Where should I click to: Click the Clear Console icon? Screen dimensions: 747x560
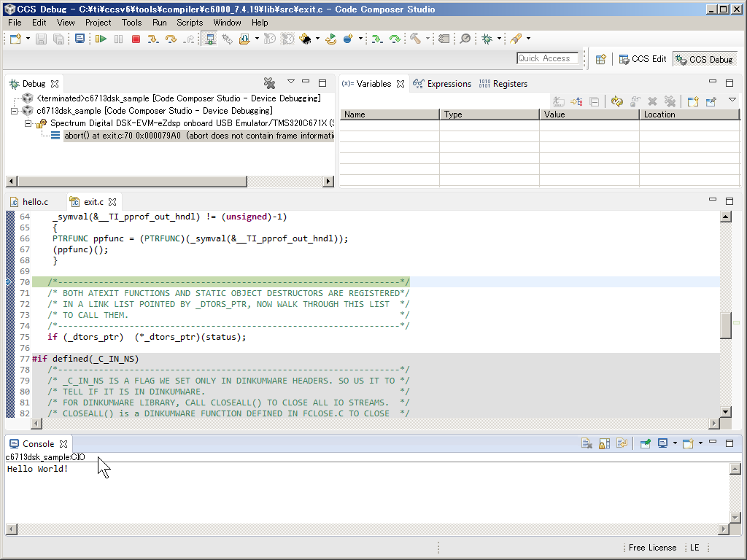point(587,444)
